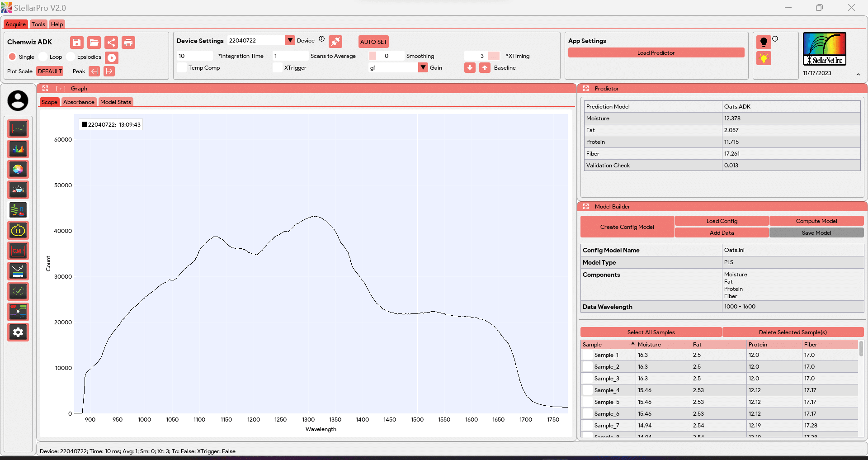Open the color wheel sidebar tool
The width and height of the screenshot is (868, 460).
pyautogui.click(x=18, y=169)
